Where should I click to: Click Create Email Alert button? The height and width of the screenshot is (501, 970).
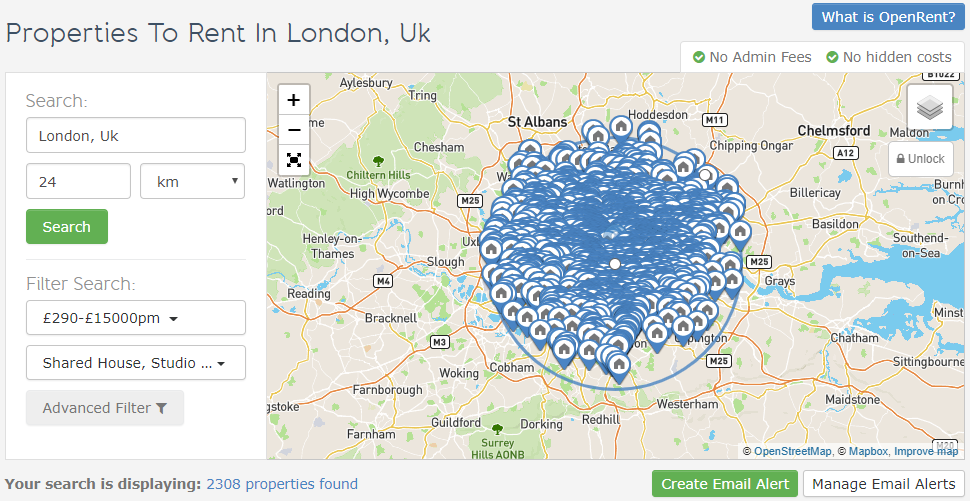click(725, 484)
